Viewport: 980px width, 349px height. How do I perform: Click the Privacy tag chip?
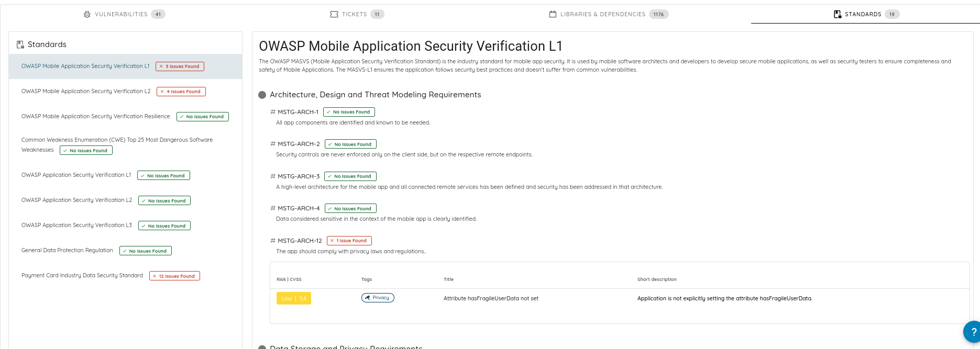(x=378, y=298)
